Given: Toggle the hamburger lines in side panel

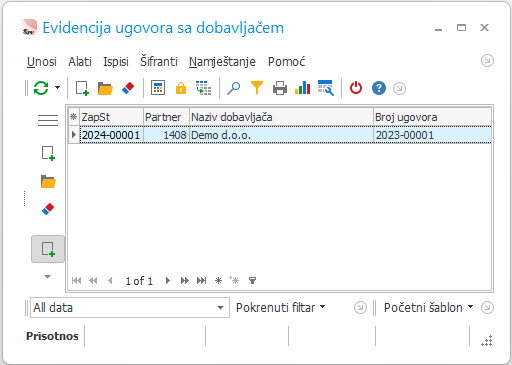Looking at the screenshot, I should (x=48, y=120).
